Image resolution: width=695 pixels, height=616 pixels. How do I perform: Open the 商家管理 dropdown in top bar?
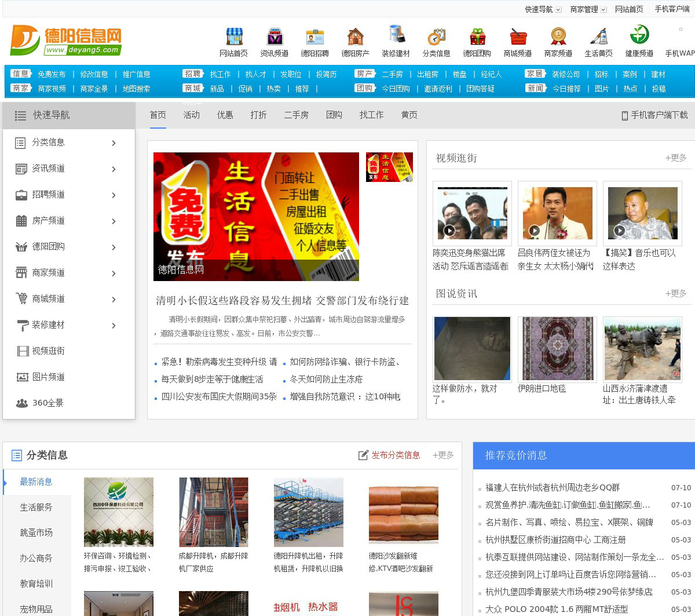coord(603,10)
